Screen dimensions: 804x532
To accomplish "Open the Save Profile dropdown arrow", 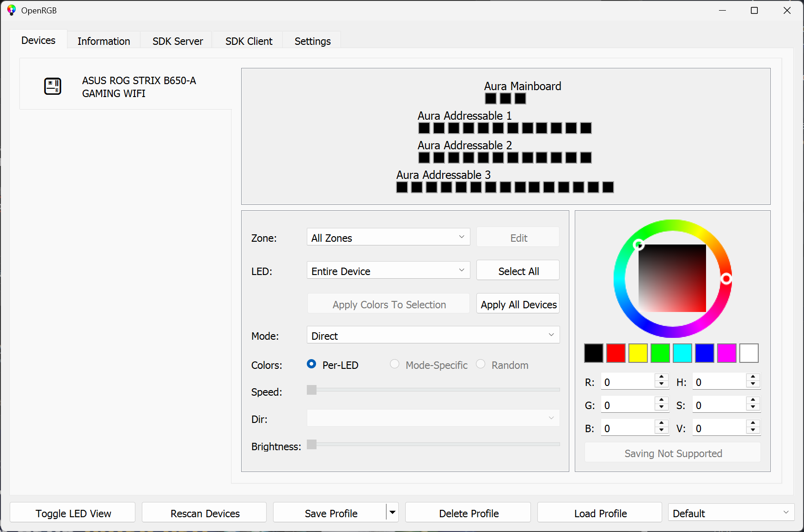I will coord(392,513).
